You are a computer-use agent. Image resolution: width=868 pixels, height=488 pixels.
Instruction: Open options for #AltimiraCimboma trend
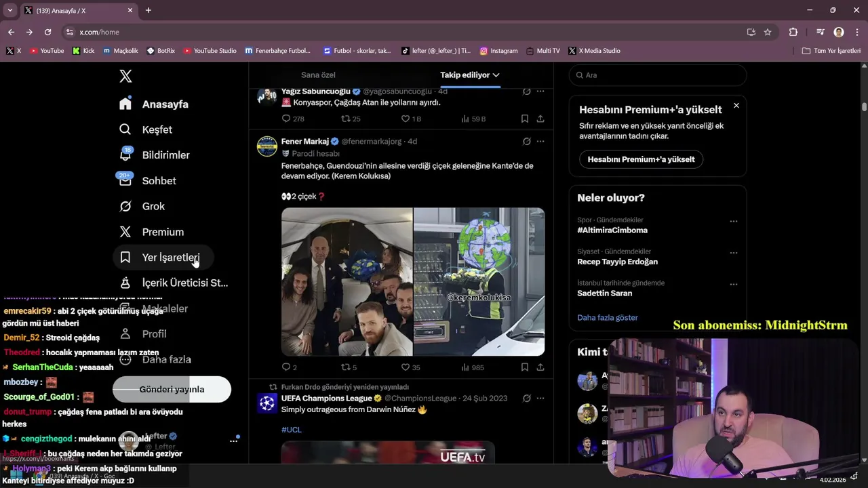pyautogui.click(x=733, y=222)
